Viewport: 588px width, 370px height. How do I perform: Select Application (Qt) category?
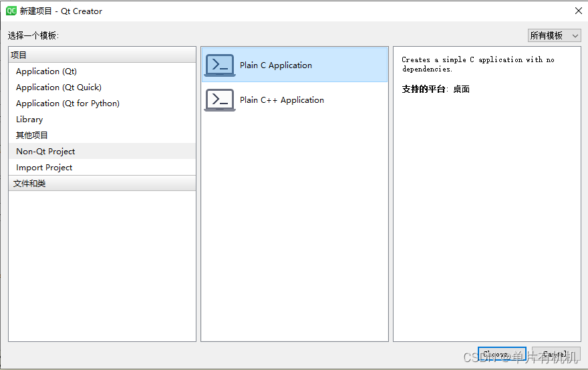click(x=102, y=71)
